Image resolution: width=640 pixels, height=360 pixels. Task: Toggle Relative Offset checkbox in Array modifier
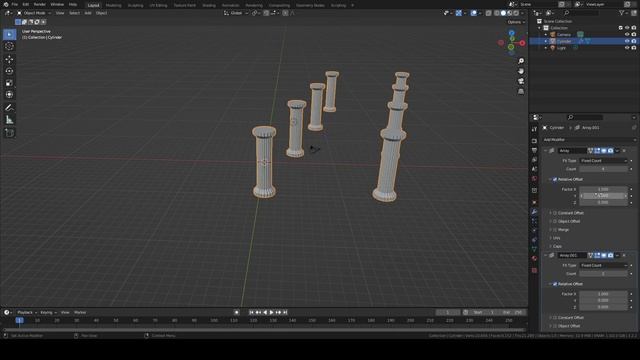(x=555, y=180)
